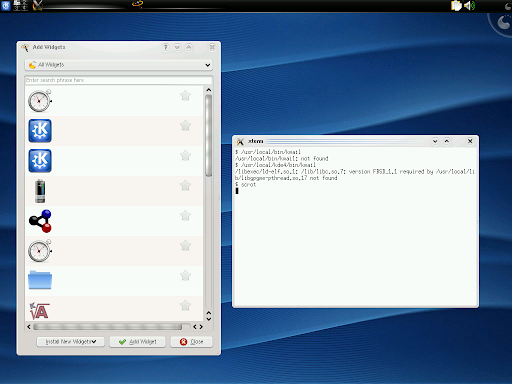Favorite the math formula widget star
Image resolution: width=512 pixels, height=384 pixels.
[x=185, y=305]
